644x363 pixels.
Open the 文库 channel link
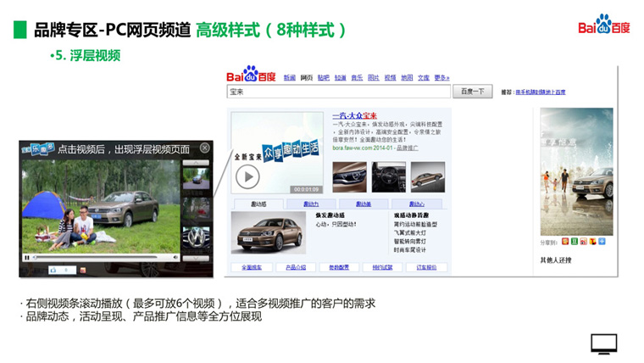424,77
